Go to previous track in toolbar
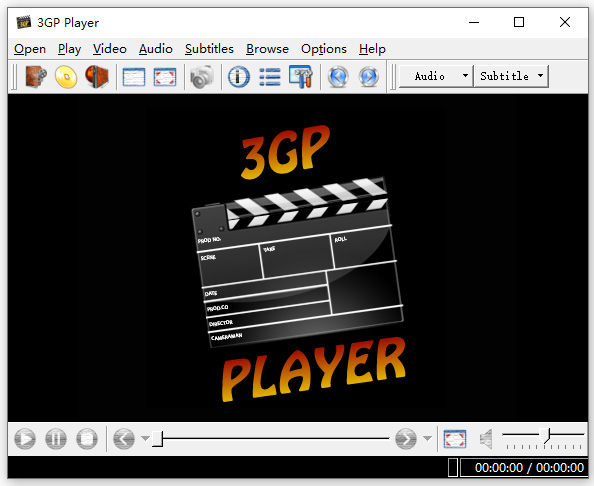 coord(338,77)
